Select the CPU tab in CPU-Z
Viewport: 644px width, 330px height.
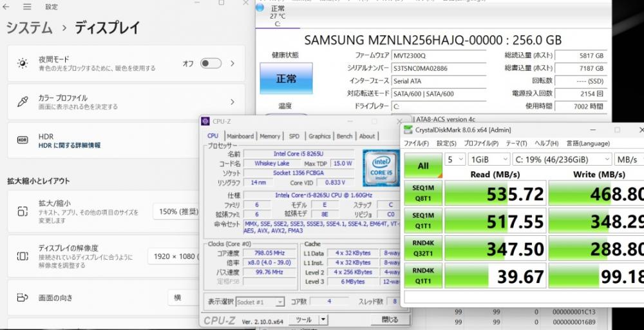[213, 135]
